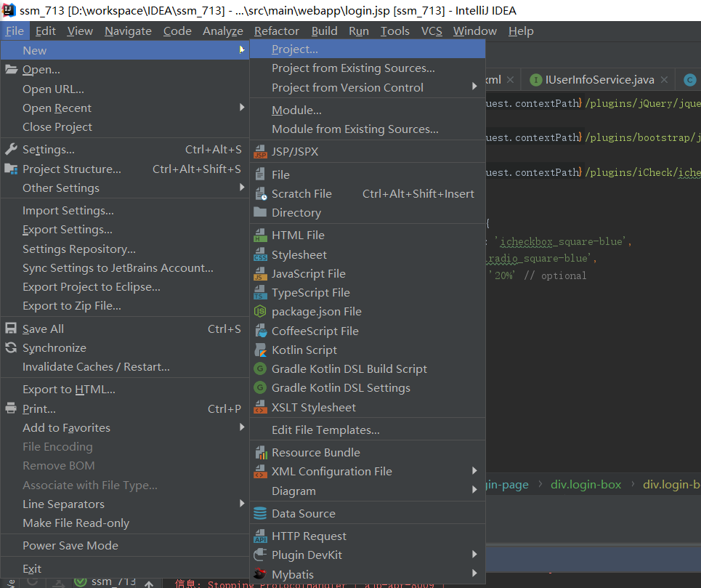Open the VCS menu
The width and height of the screenshot is (701, 588).
coord(431,31)
